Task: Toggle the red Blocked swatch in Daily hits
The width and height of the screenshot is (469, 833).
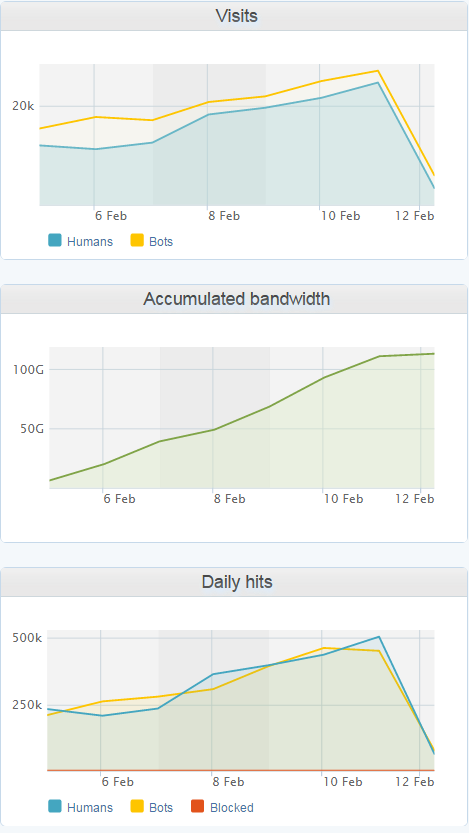Action: coord(198,807)
